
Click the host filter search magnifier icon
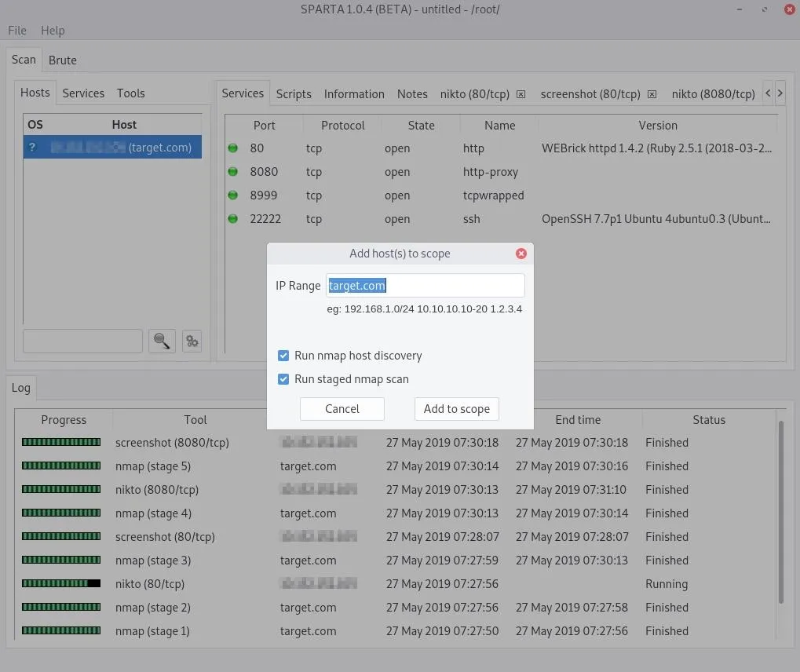click(x=162, y=341)
